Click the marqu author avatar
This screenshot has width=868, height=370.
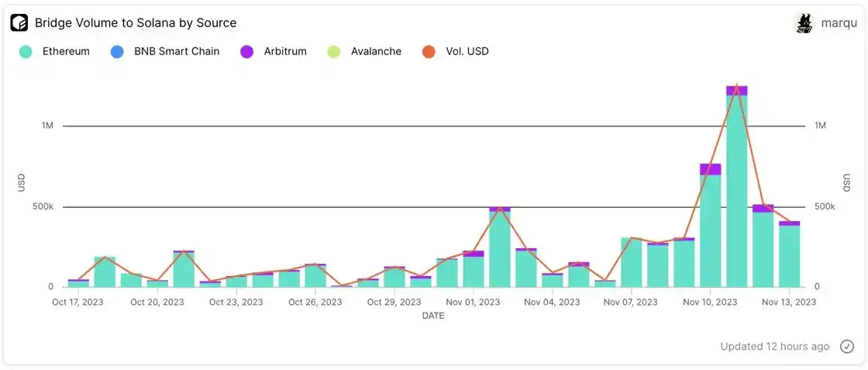(x=804, y=23)
